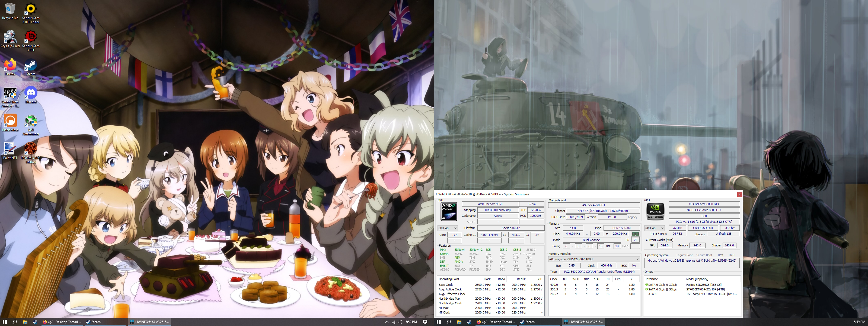This screenshot has height=326, width=868.
Task: Open Search on the primary taskbar
Action: tap(15, 322)
